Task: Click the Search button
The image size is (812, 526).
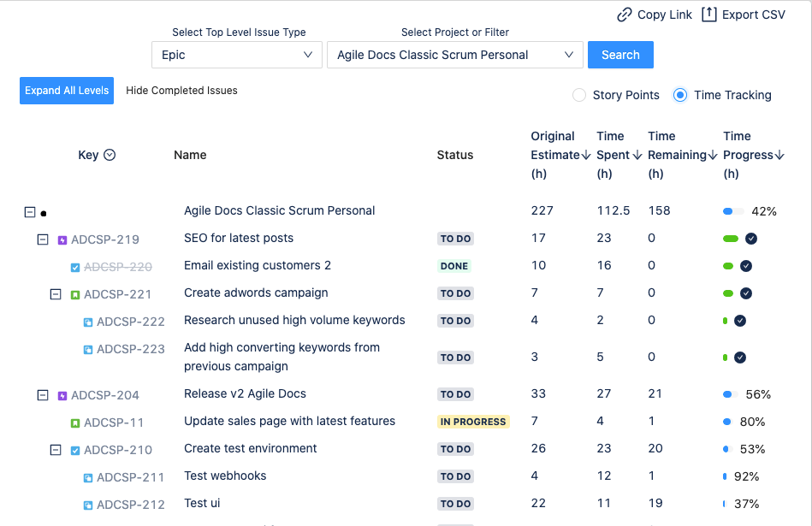Action: coord(619,54)
